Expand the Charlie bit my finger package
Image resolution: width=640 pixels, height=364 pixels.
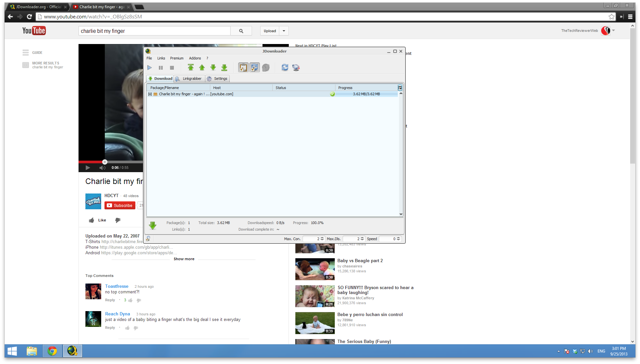coord(150,94)
